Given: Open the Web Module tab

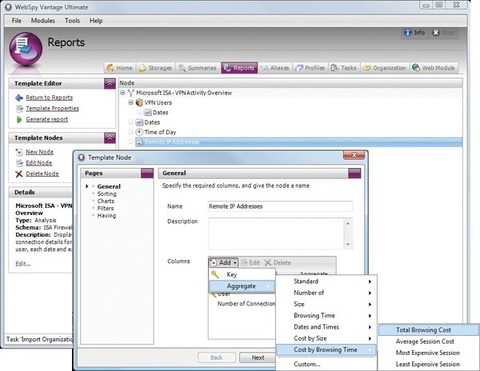Looking at the screenshot, I should tap(433, 68).
